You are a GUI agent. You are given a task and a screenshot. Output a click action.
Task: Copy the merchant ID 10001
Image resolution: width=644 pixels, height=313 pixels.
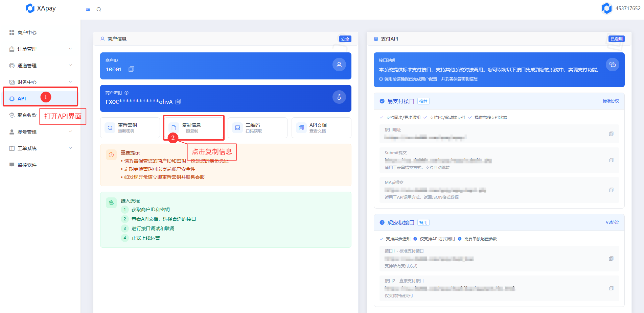(x=131, y=69)
